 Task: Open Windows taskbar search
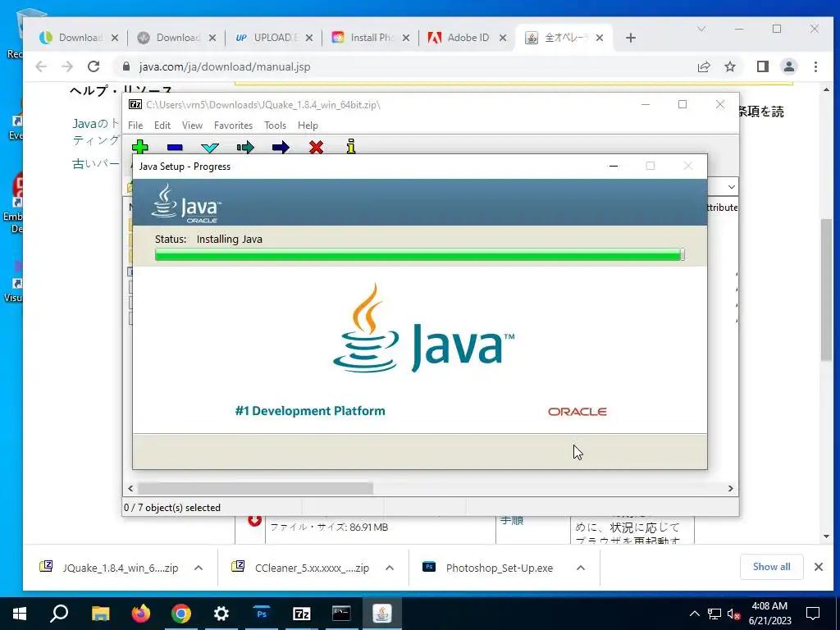(x=59, y=614)
